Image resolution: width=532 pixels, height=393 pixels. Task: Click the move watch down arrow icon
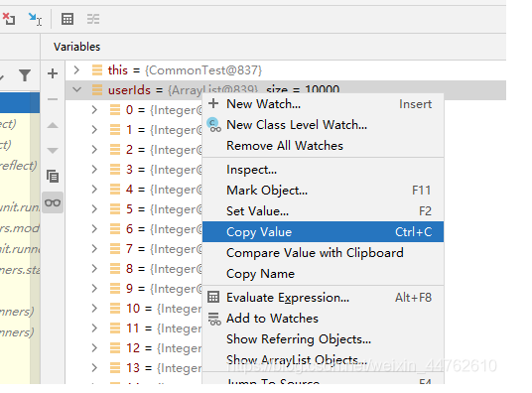click(53, 150)
